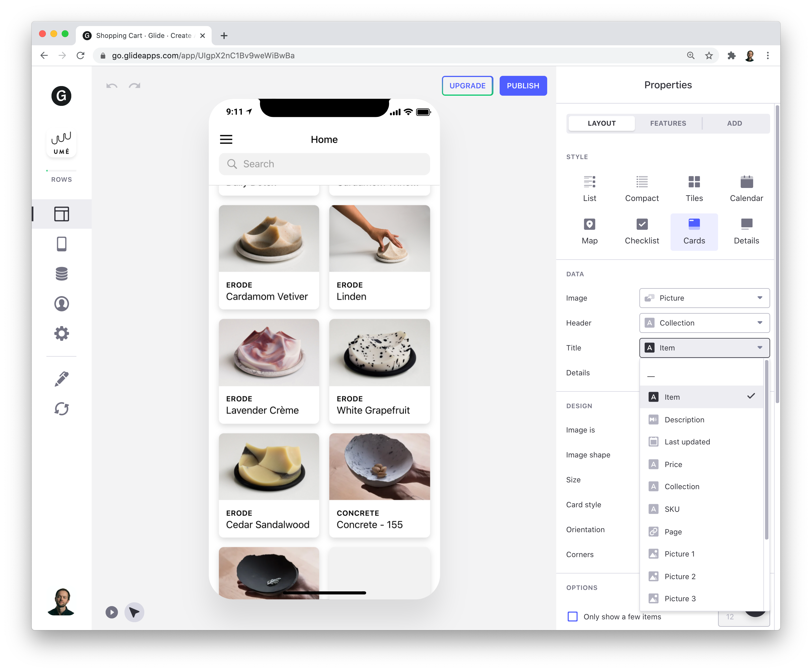Click the Publish button
Image resolution: width=812 pixels, height=672 pixels.
click(x=523, y=86)
